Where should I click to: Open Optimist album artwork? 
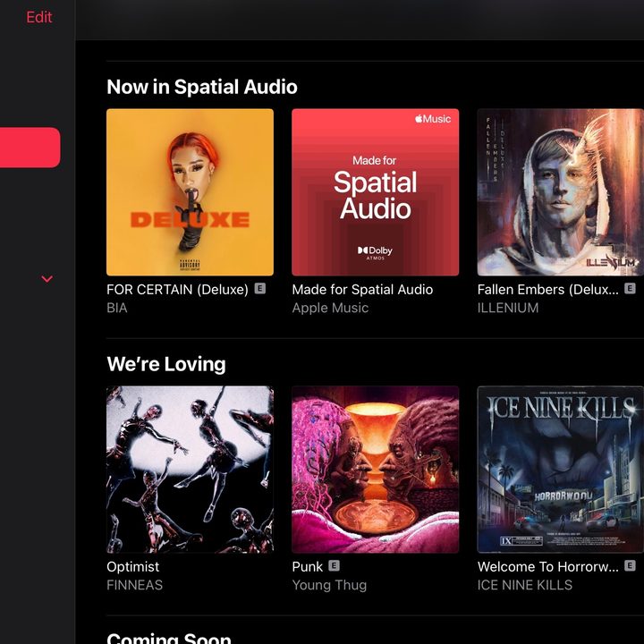[x=190, y=470]
